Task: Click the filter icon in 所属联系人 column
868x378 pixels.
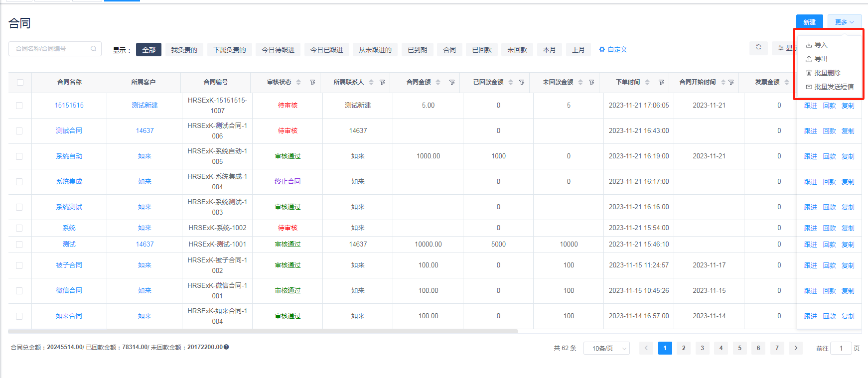Action: (x=382, y=82)
